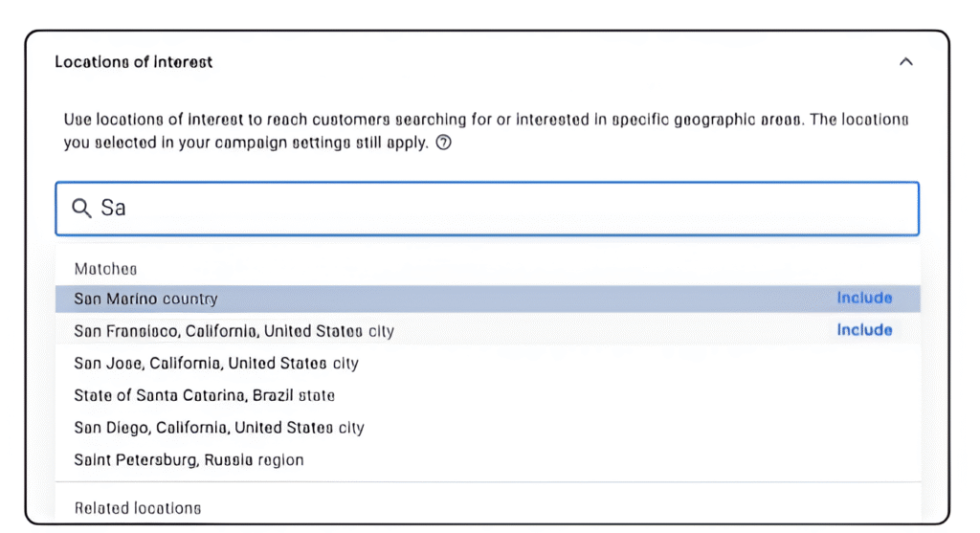Include San Marino via its Include link

(x=864, y=298)
